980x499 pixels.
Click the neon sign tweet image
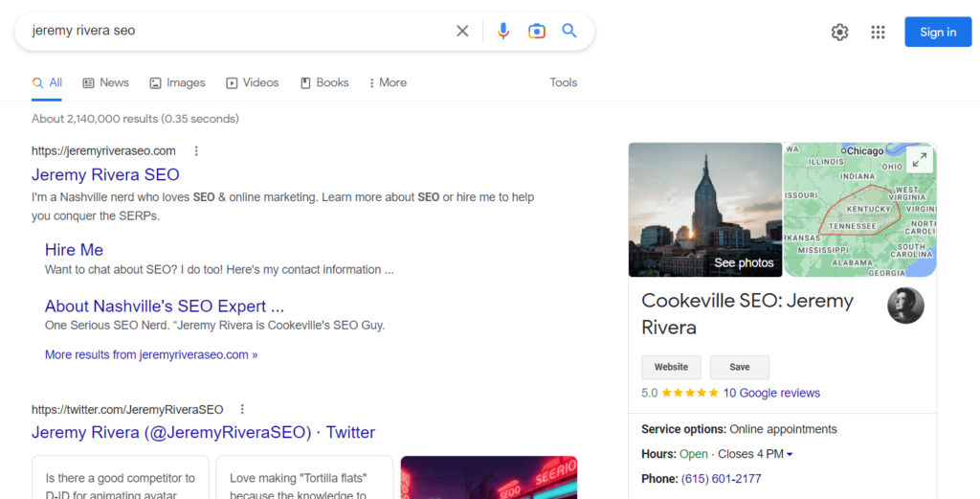[489, 478]
